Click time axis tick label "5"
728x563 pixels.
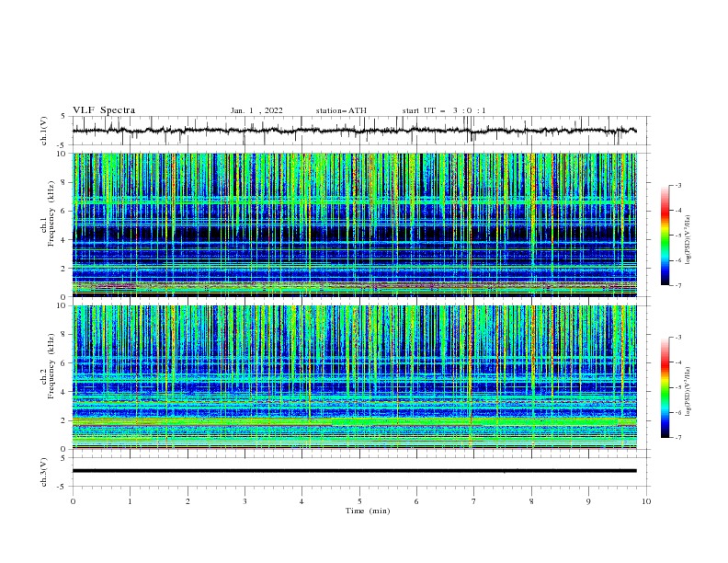[359, 501]
